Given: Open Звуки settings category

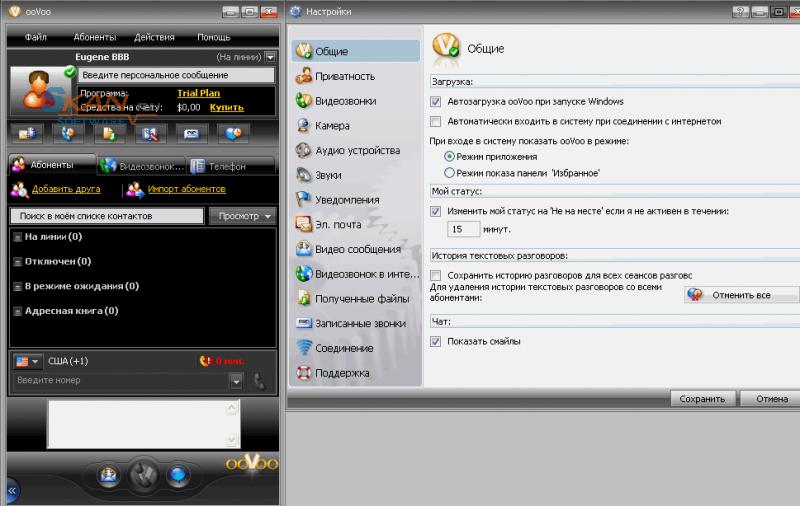Looking at the screenshot, I should click(356, 175).
